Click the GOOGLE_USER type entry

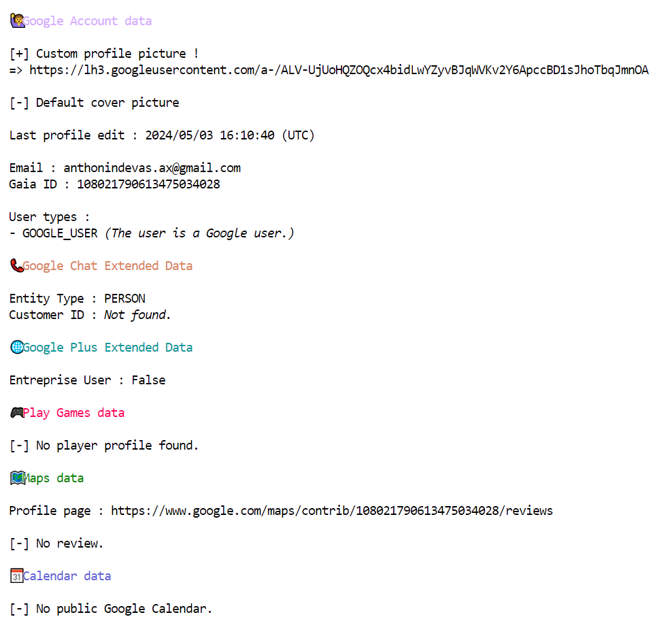[60, 233]
